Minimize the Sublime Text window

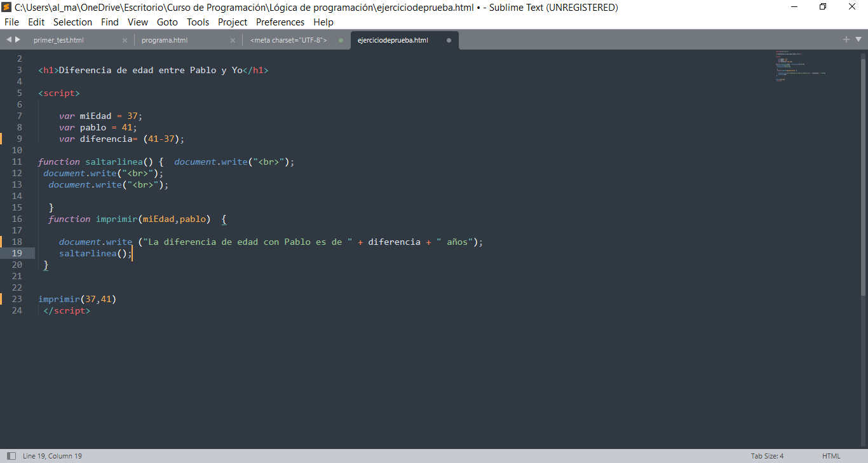[x=794, y=7]
